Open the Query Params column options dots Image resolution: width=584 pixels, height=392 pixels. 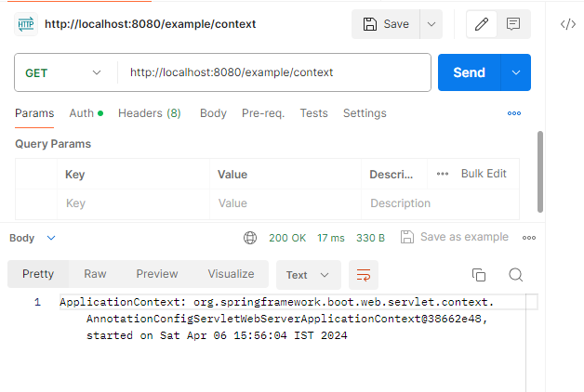[x=443, y=174]
